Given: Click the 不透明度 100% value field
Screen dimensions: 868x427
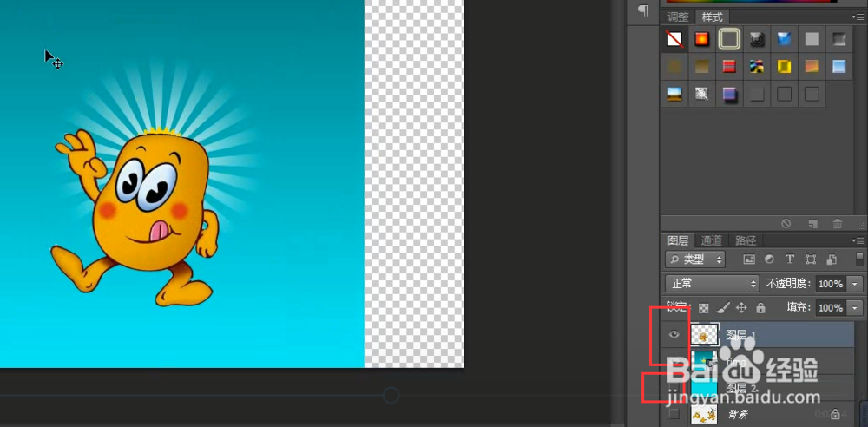Looking at the screenshot, I should click(831, 284).
